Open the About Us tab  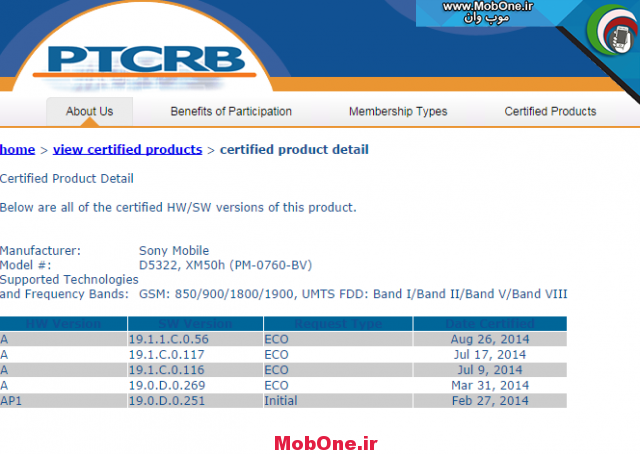[x=89, y=112]
